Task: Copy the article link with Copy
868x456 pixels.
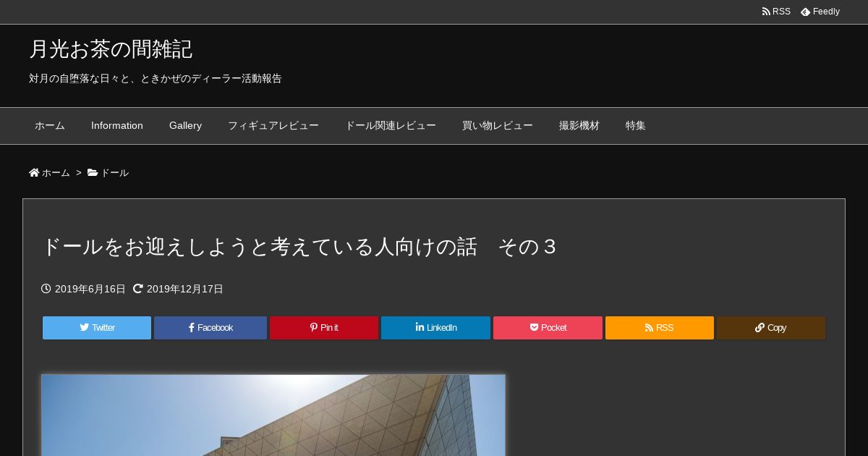Action: [771, 328]
